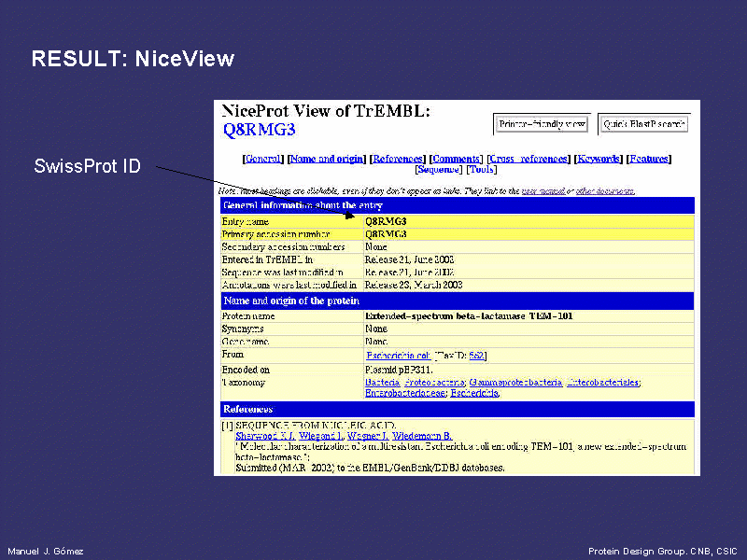Click the SEQUENCE FROM NUCLEIC ACID line
The image size is (747, 560).
tap(316, 426)
